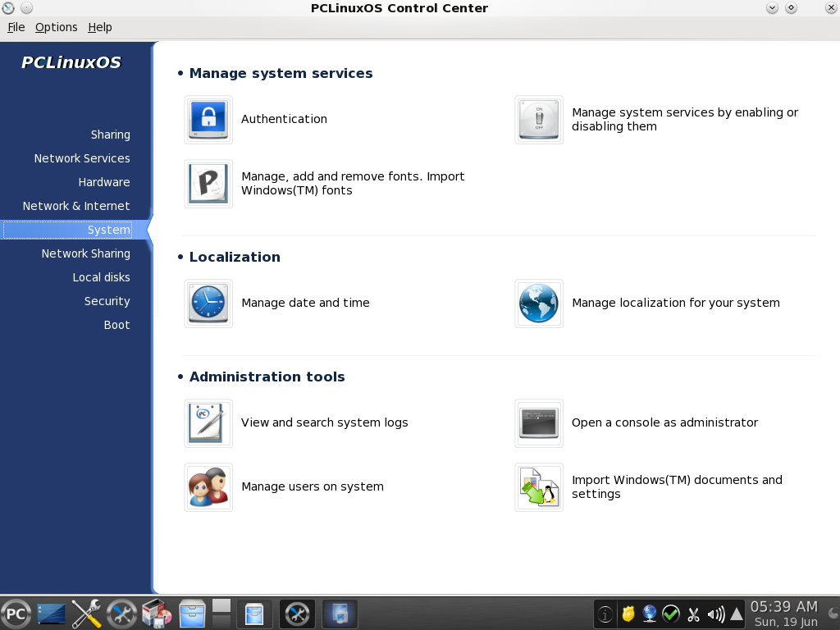Open the file cabinet launcher in taskbar
840x630 pixels.
(192, 614)
